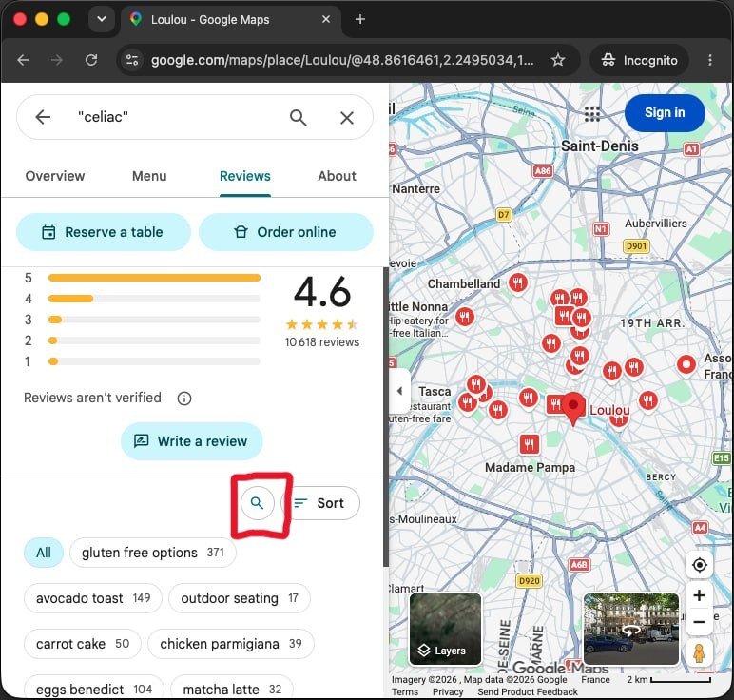
Task: Click the Street View pegman icon
Action: (x=699, y=652)
